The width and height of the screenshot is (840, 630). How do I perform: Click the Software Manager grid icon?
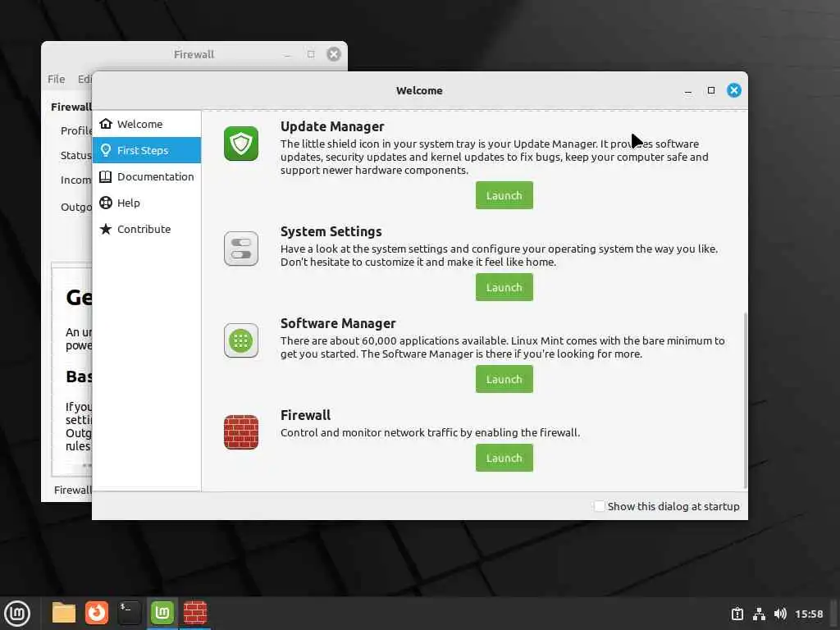[241, 340]
